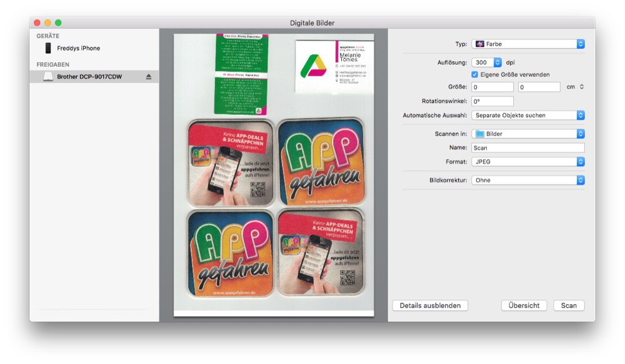Open the Bildkorrektur dropdown

tap(527, 180)
